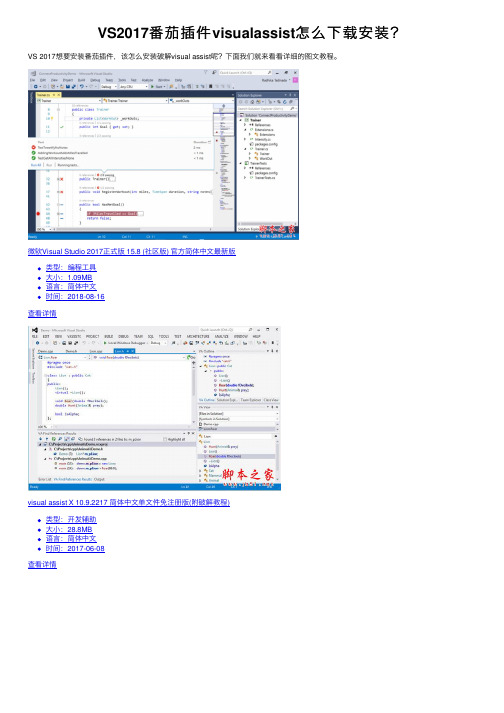Click the Visual Studio 2017 IDE screenshot image
Image resolution: width=504 pixels, height=713 pixels.
coord(163,155)
